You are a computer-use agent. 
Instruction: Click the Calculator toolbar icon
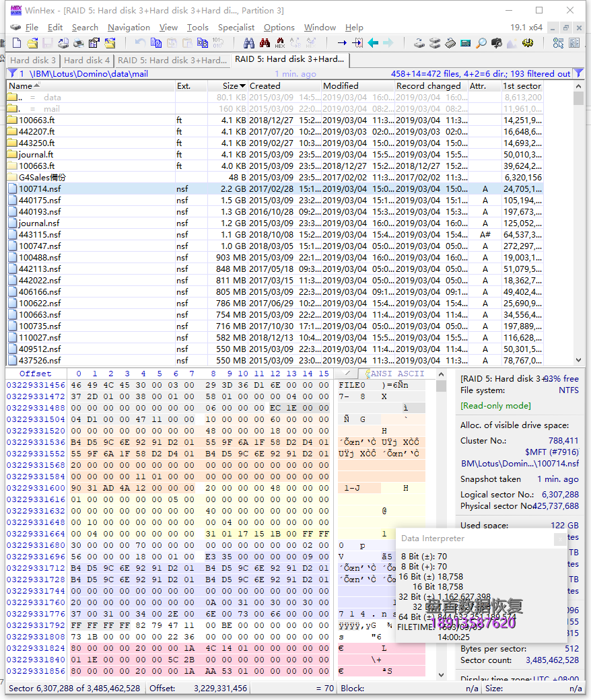click(466, 43)
